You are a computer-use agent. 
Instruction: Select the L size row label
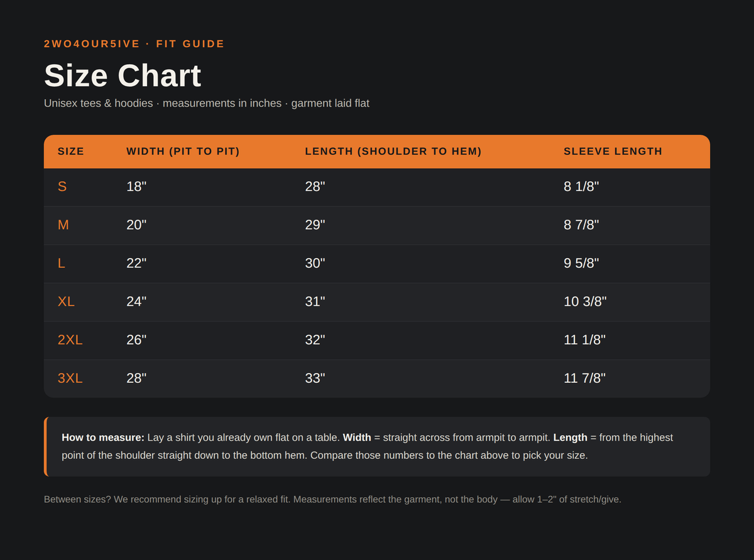point(62,263)
